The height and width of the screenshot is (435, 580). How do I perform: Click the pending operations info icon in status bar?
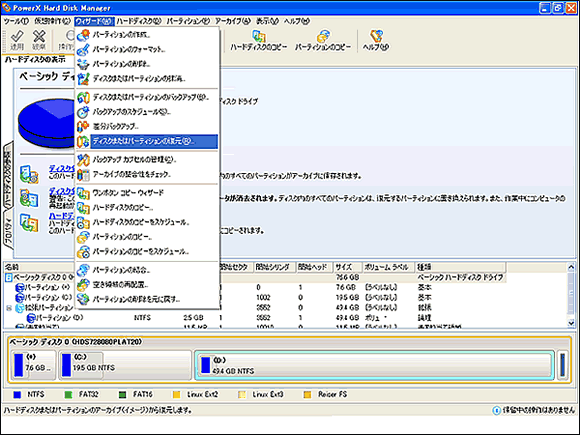496,411
